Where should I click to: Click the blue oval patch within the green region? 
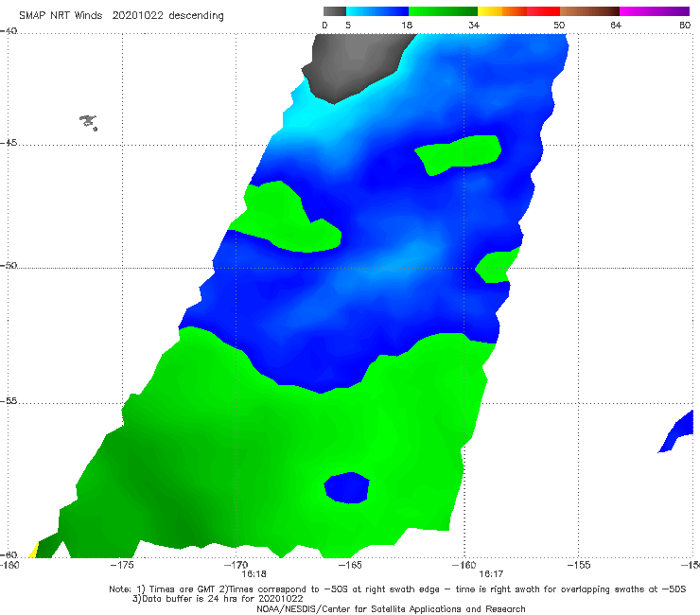(x=347, y=487)
